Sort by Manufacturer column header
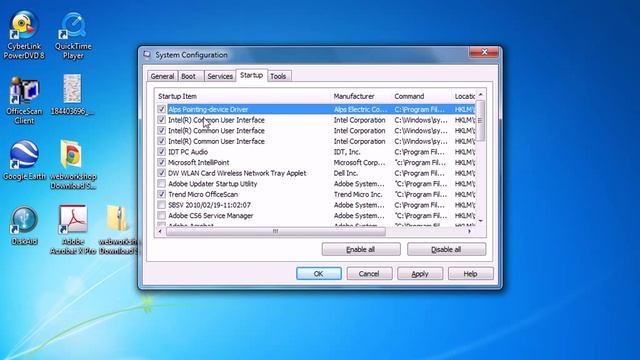This screenshot has height=360, width=640. coord(361,96)
